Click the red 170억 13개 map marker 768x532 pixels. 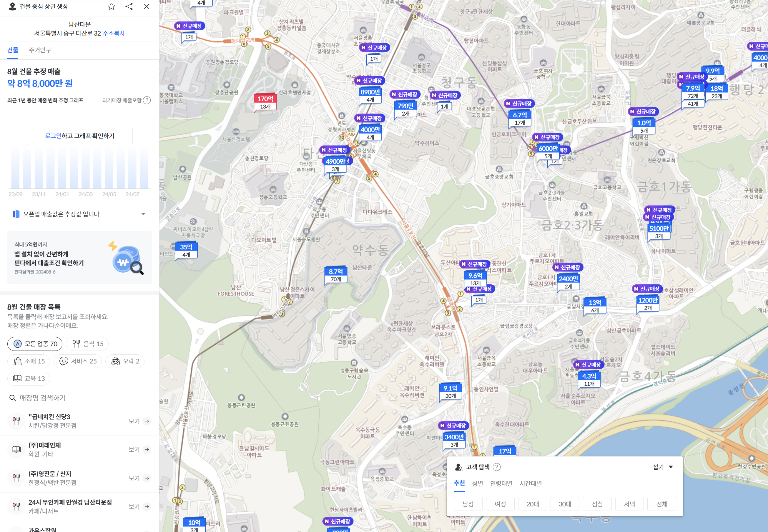(x=265, y=102)
